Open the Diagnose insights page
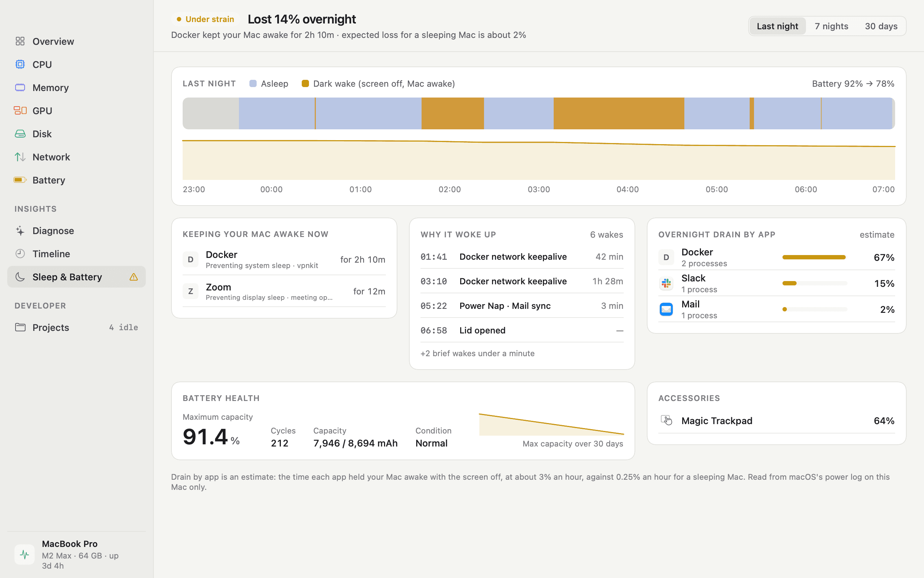The image size is (924, 578). [77, 230]
